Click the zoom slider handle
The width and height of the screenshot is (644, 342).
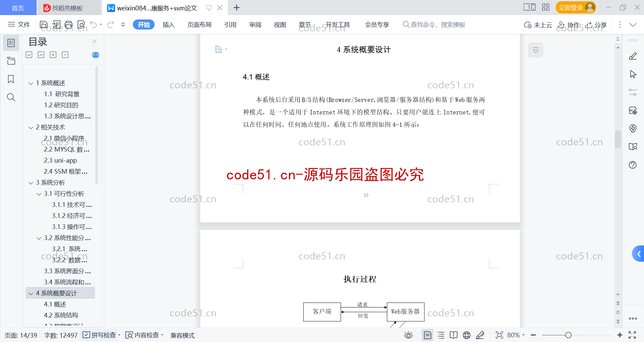pos(568,335)
